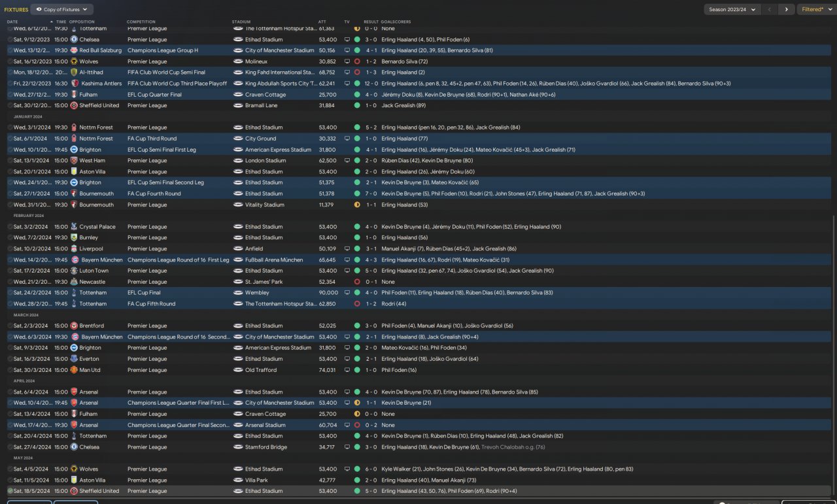Sort by the GOALSCORERS column header

[396, 22]
